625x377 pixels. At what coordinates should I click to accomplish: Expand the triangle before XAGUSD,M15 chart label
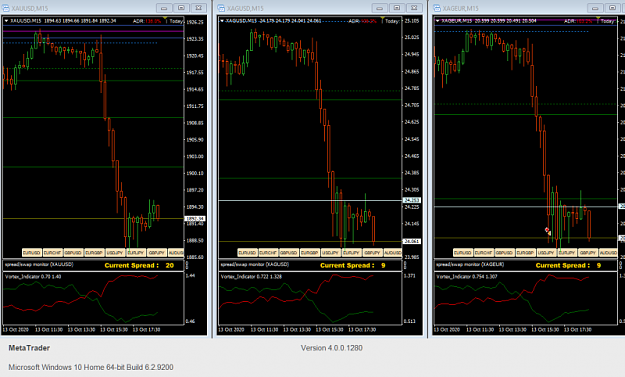click(222, 21)
